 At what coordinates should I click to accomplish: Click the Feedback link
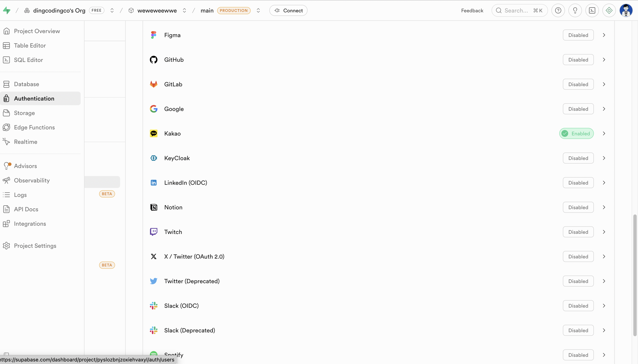(472, 11)
